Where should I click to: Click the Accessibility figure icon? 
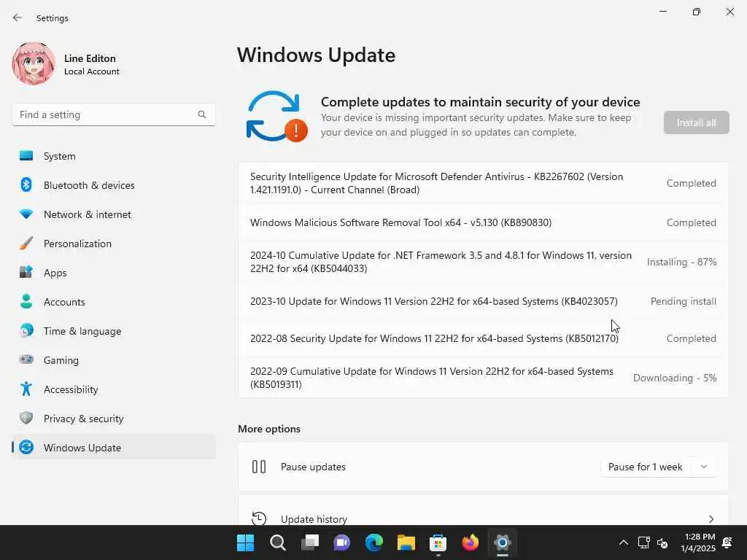[x=26, y=389]
